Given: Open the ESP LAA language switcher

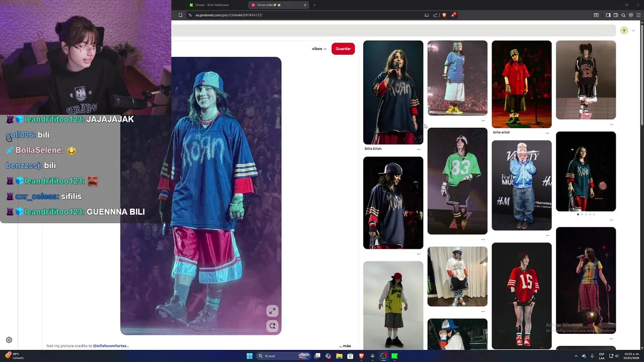Looking at the screenshot, I should pyautogui.click(x=602, y=356).
